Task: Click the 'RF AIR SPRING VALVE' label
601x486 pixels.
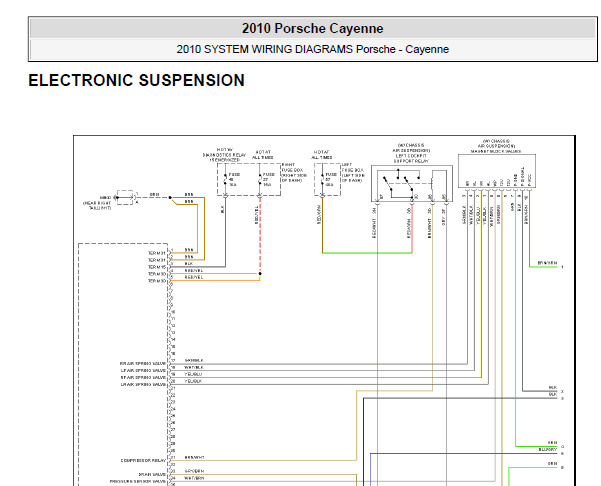Action: tap(143, 378)
